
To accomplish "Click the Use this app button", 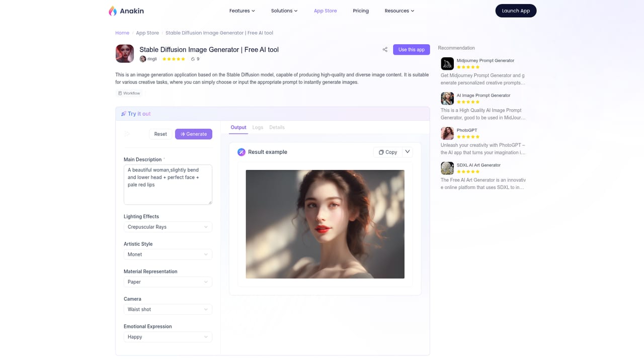I will (412, 49).
